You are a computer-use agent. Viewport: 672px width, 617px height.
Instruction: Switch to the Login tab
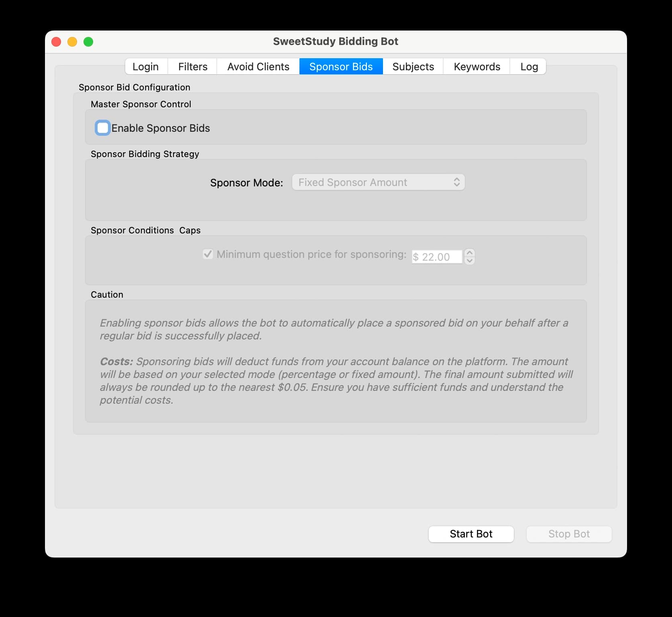pyautogui.click(x=146, y=66)
